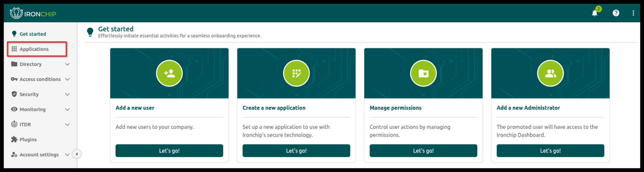The height and width of the screenshot is (172, 644).
Task: Expand the Access conditions section
Action: tap(40, 79)
